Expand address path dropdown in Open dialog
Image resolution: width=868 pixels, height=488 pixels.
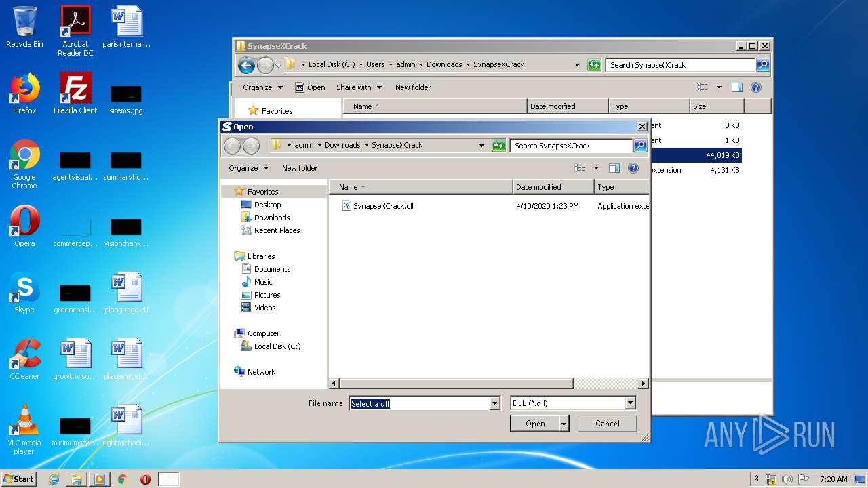coord(481,146)
